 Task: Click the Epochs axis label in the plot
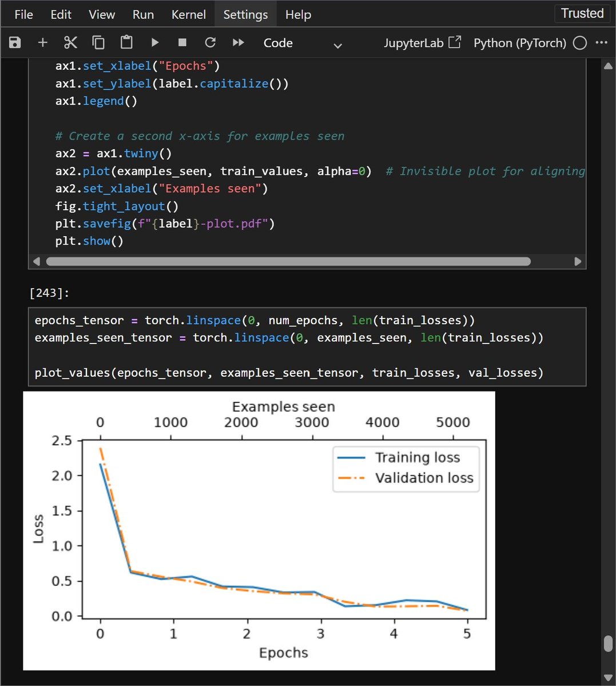(283, 653)
